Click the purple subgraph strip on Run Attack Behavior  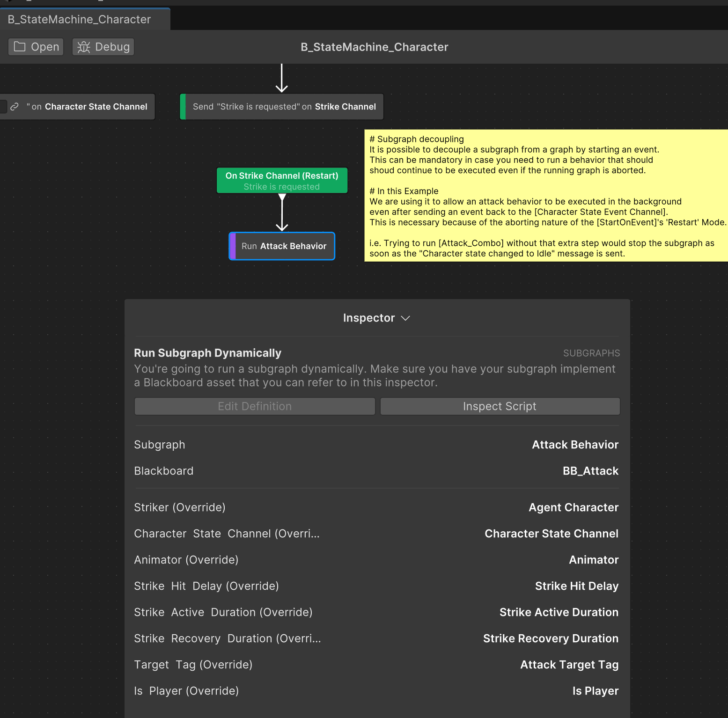pos(232,246)
